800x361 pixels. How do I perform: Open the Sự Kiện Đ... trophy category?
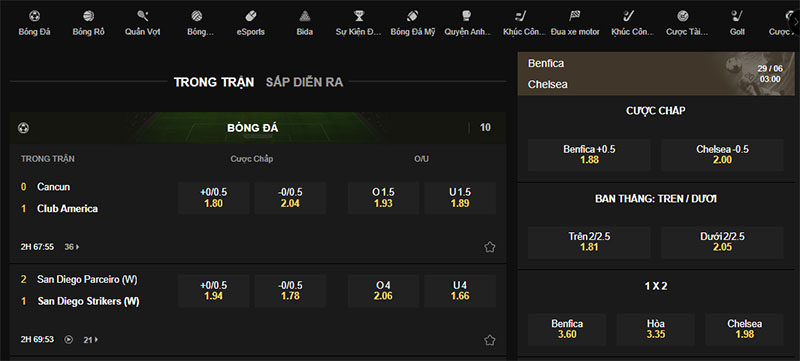359,23
